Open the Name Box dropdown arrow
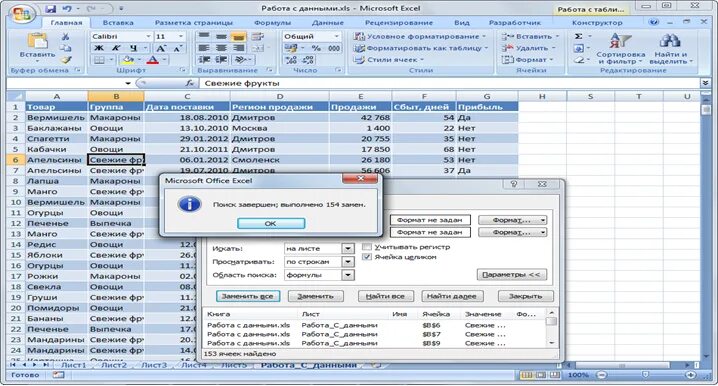 128,83
